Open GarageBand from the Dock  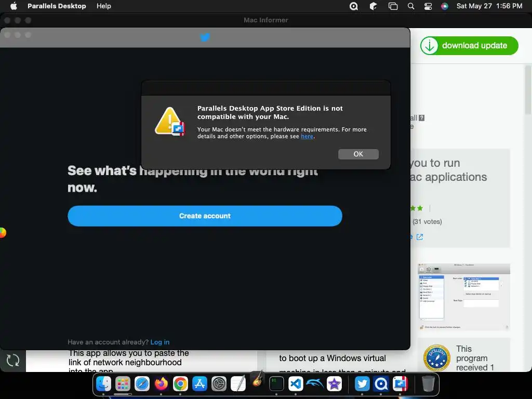258,379
